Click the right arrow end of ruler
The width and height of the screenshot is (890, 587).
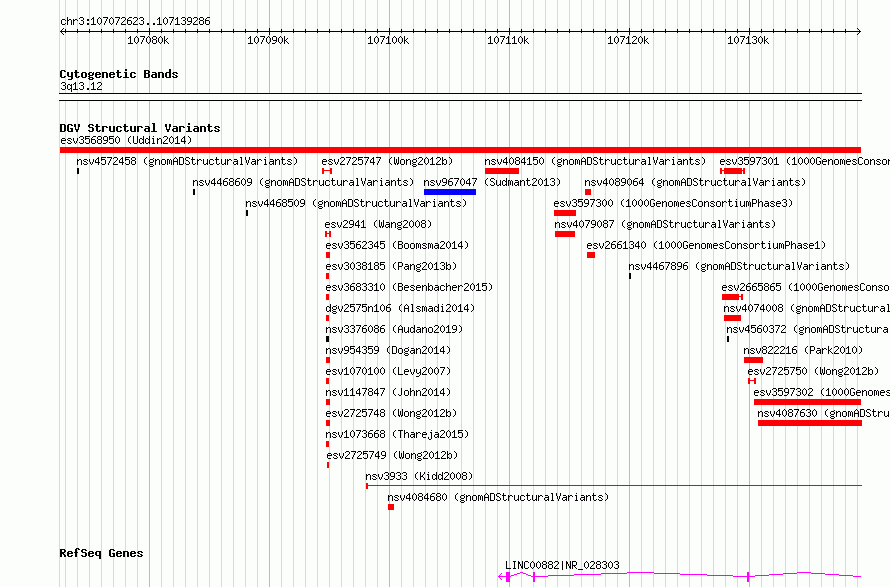click(x=858, y=32)
